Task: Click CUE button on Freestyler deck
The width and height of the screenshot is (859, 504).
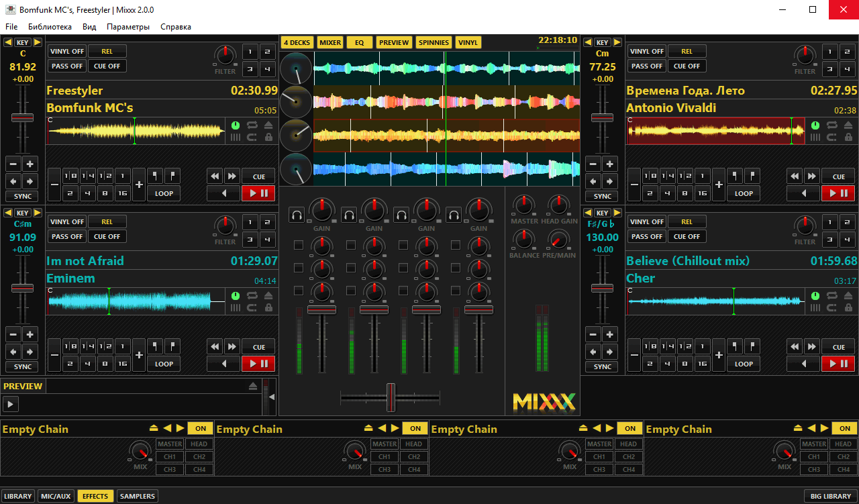Action: 259,177
